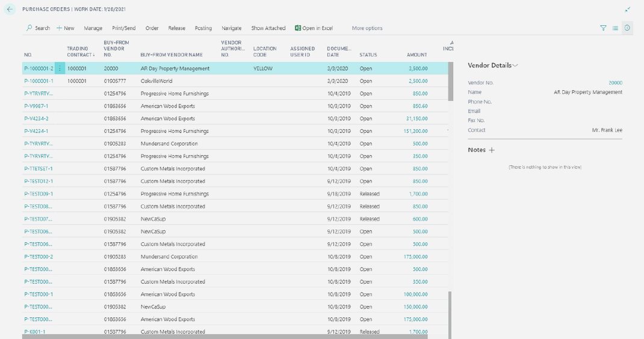The image size is (644, 339).
Task: Click the 151,200.00 amount link
Action: click(415, 131)
